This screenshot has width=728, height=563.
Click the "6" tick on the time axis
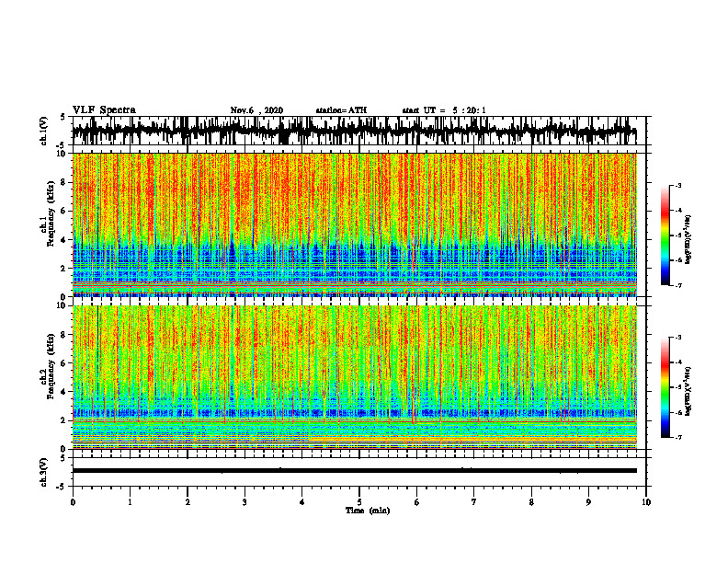click(x=416, y=502)
